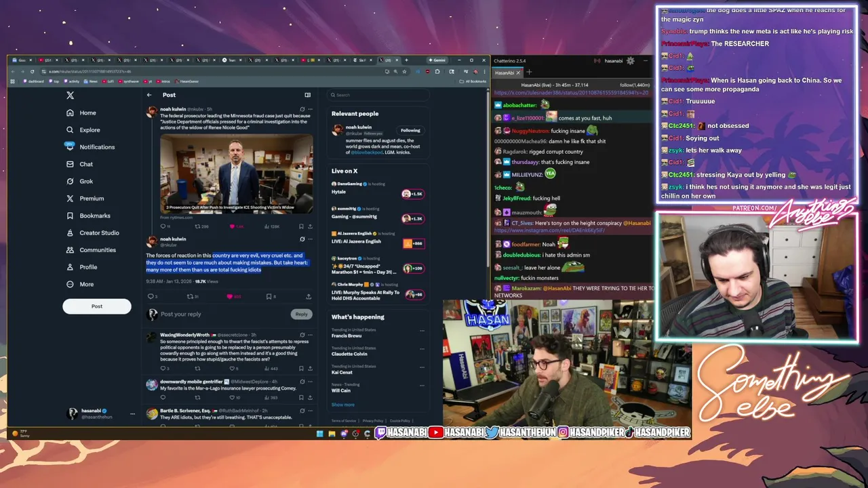Viewport: 868px width, 488px height.
Task: Open reader view icon beside Post header
Action: coord(307,95)
